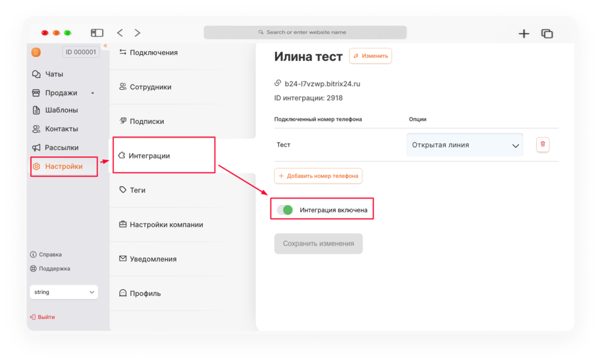Go back with the browser back arrow
Image resolution: width=601 pixels, height=364 pixels.
[120, 33]
